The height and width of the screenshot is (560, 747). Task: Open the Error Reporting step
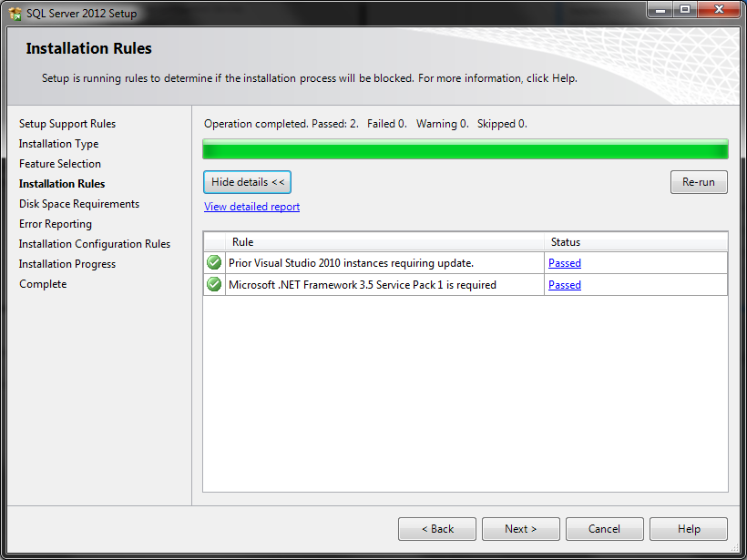click(55, 223)
